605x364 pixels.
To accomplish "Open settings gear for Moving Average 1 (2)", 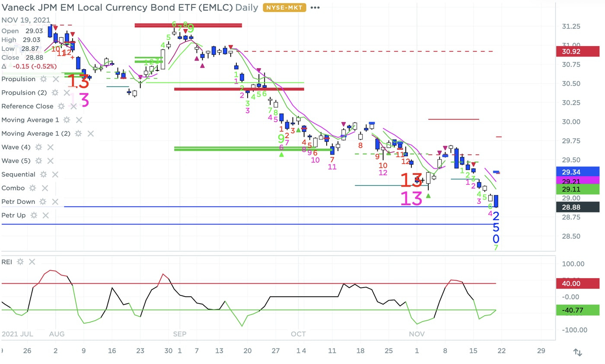I will click(78, 134).
